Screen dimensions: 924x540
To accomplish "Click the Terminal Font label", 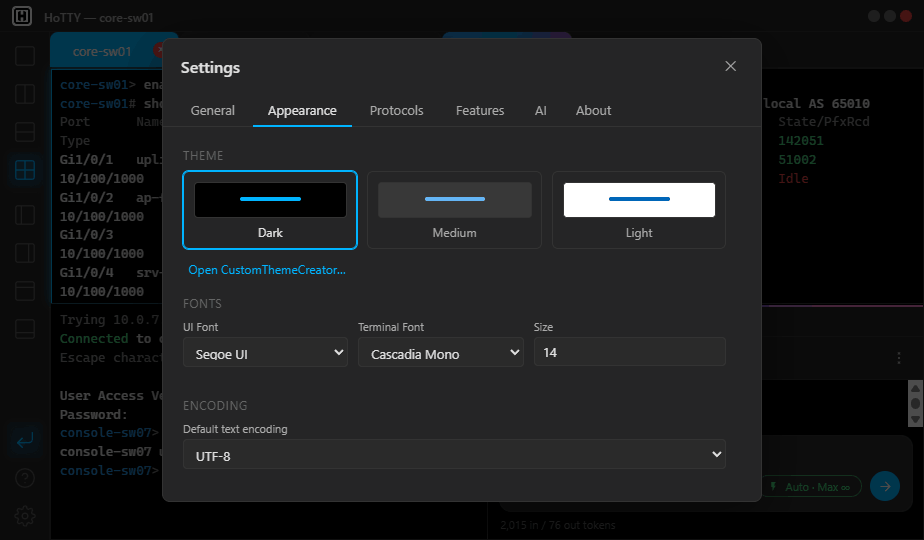I will (391, 327).
